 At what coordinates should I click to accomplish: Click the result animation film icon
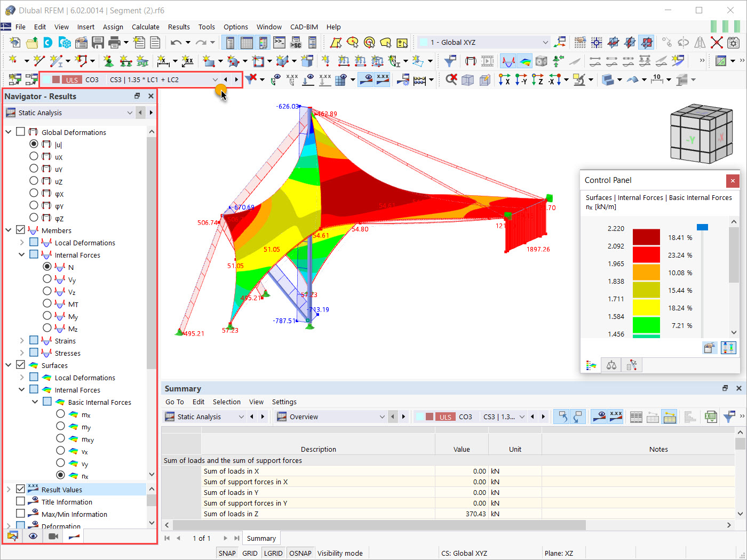pos(487,61)
